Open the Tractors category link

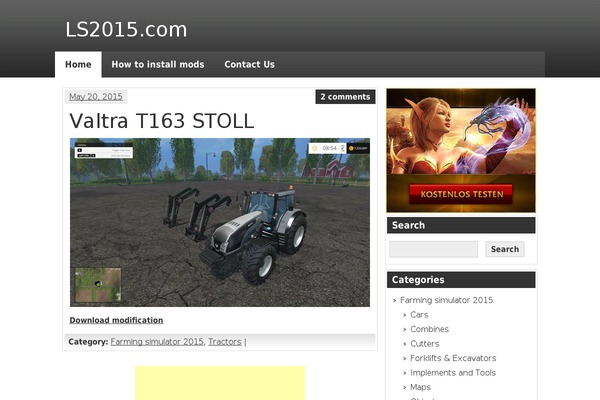click(225, 342)
